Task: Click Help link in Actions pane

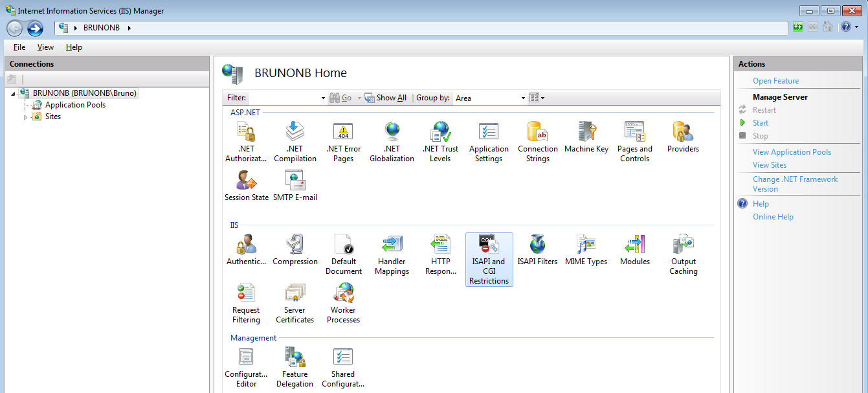Action: (x=761, y=204)
